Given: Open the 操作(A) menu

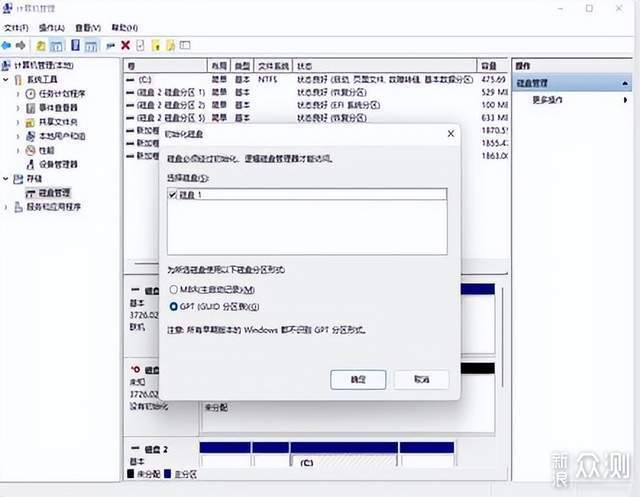Looking at the screenshot, I should (52, 28).
